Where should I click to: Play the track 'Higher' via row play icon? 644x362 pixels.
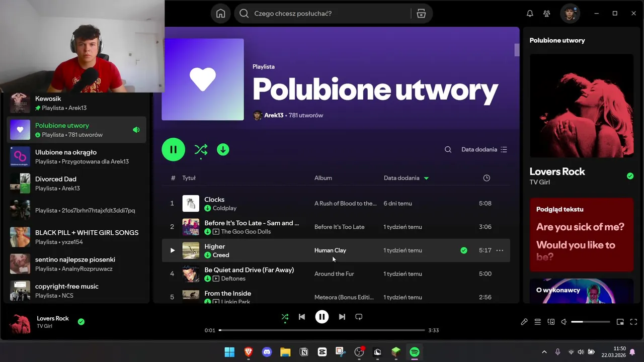click(x=172, y=250)
